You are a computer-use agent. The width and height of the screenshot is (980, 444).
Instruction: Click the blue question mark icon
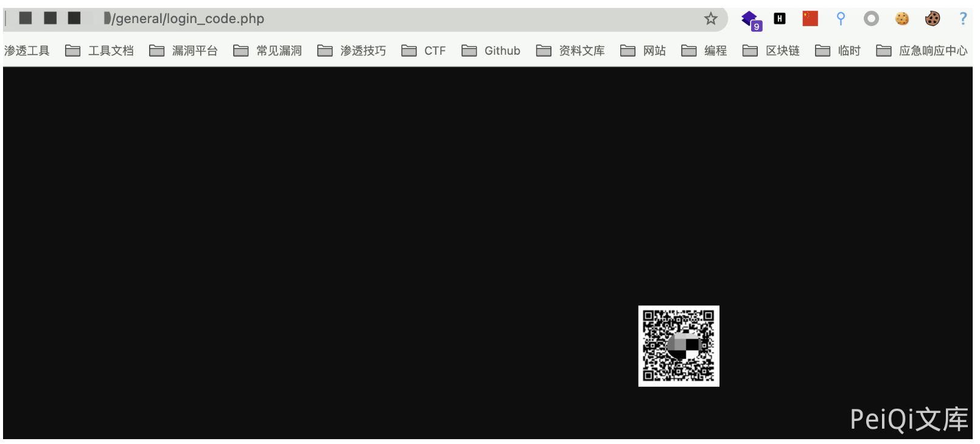[x=963, y=19]
